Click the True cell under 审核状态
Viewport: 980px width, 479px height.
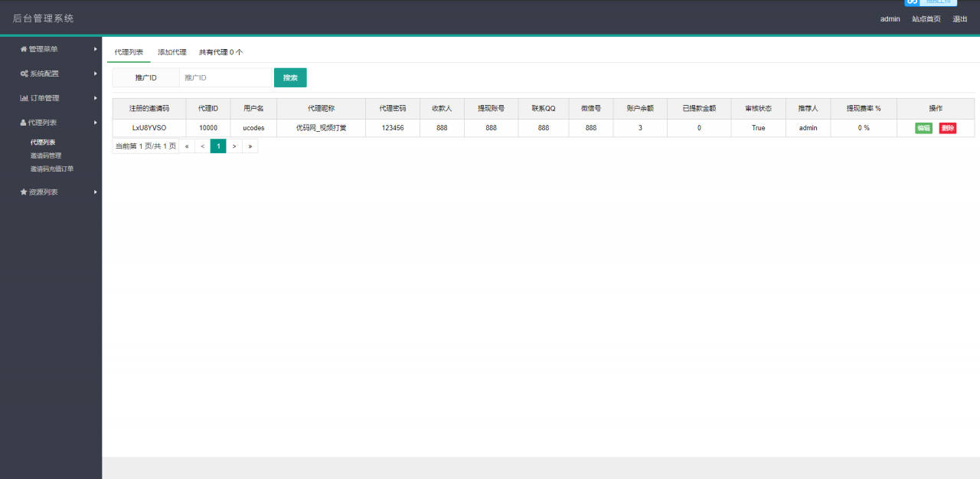coord(759,128)
